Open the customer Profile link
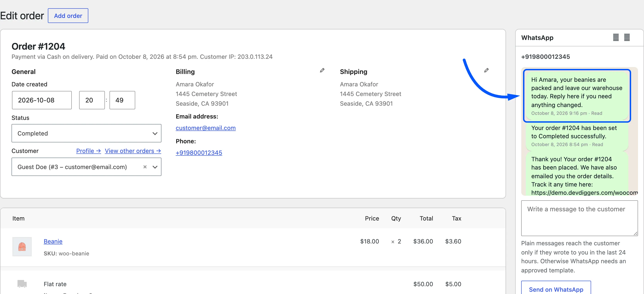Viewport: 644px width, 294px height. coord(89,151)
